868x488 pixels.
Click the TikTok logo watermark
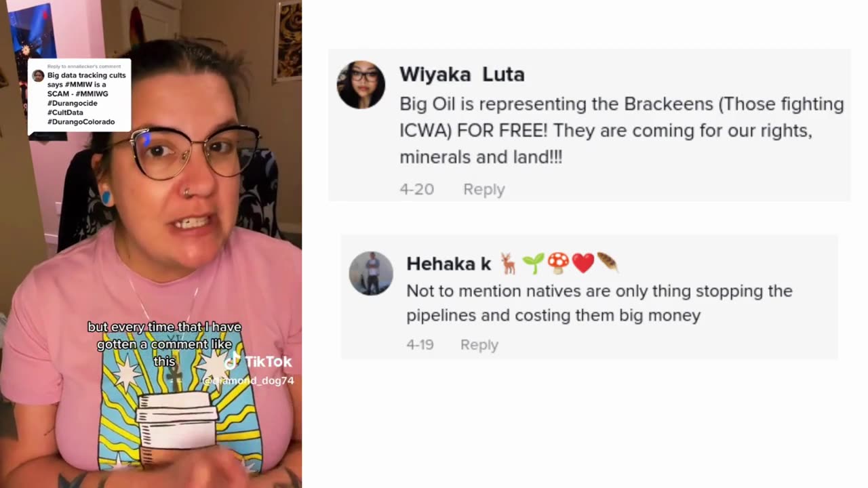pyautogui.click(x=258, y=361)
